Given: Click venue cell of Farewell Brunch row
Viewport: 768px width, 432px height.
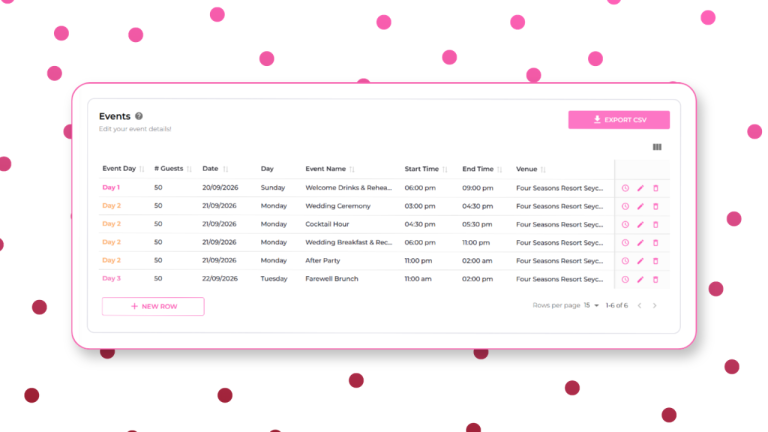Looking at the screenshot, I should (559, 279).
